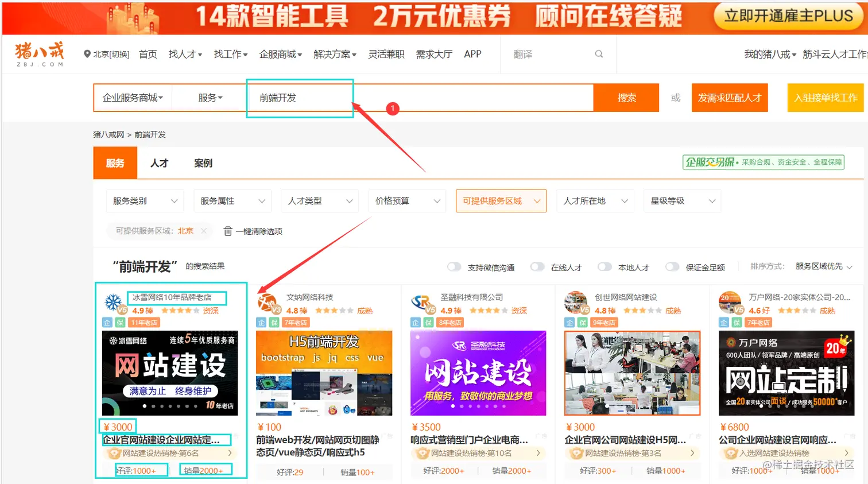
Task: Expand the 人才所在地 dropdown
Action: coord(595,201)
